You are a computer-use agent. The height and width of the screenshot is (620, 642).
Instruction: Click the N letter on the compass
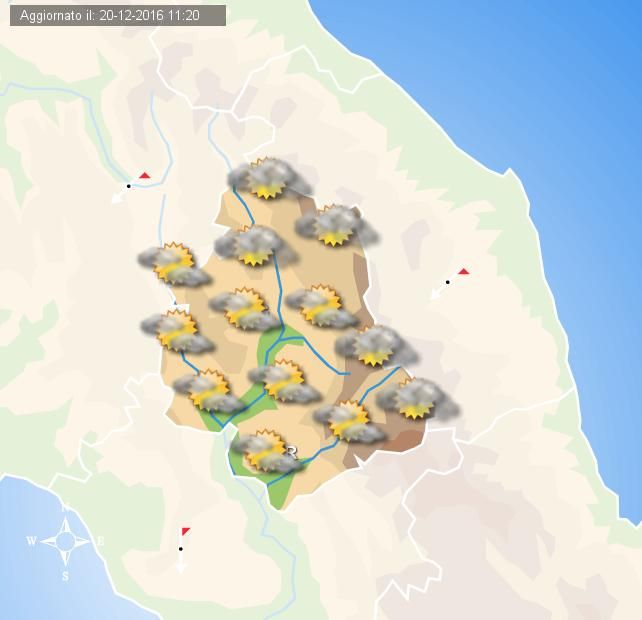(x=66, y=508)
